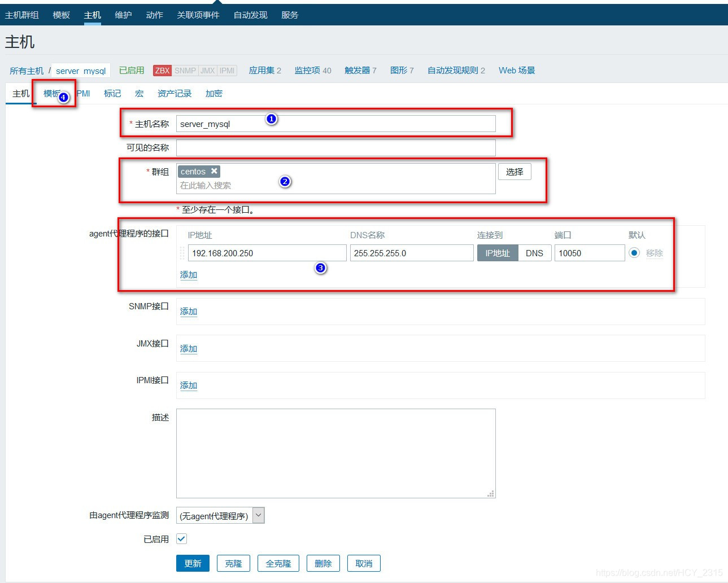728x583 pixels.
Task: Focus the IP地址 field 192.168.200.250
Action: (267, 253)
